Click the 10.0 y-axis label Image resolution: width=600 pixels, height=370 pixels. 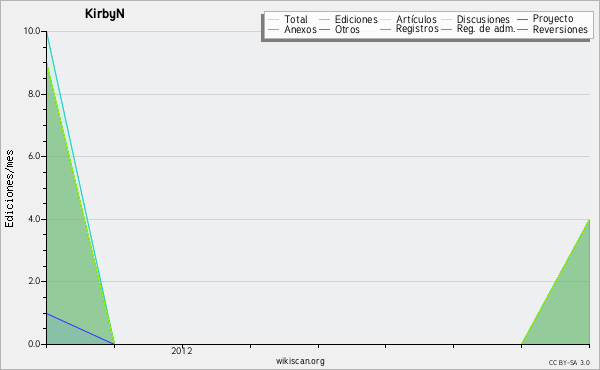point(32,31)
